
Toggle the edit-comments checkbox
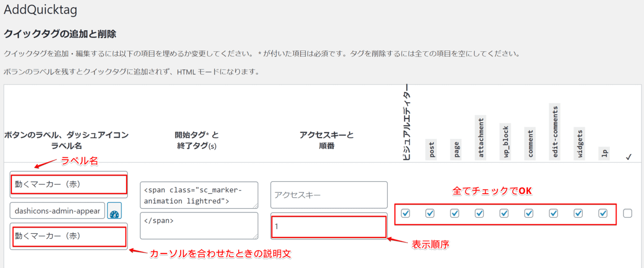pos(554,213)
